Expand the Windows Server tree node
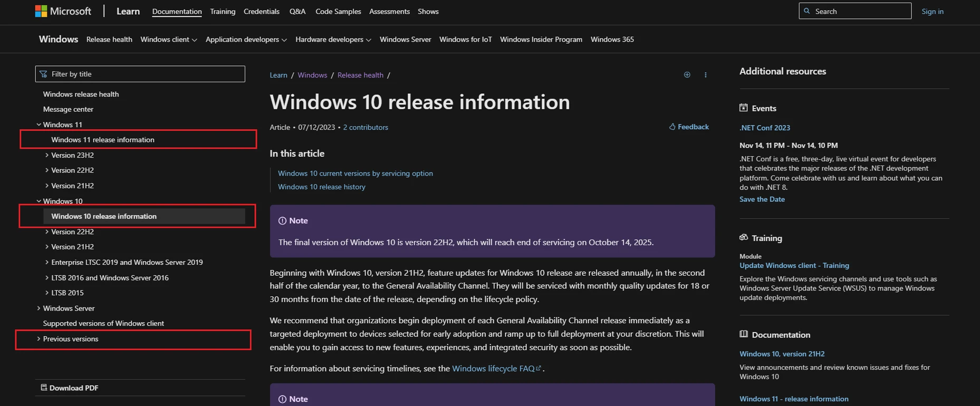 pos(39,308)
